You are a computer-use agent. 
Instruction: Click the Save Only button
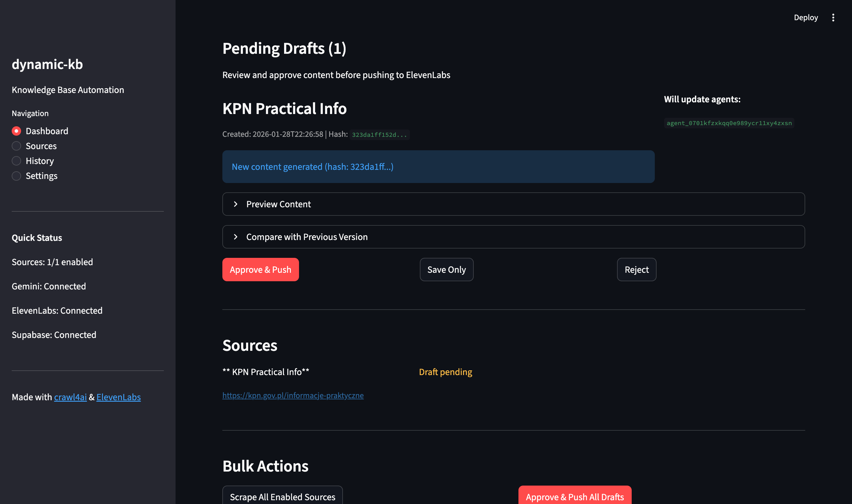click(x=446, y=269)
